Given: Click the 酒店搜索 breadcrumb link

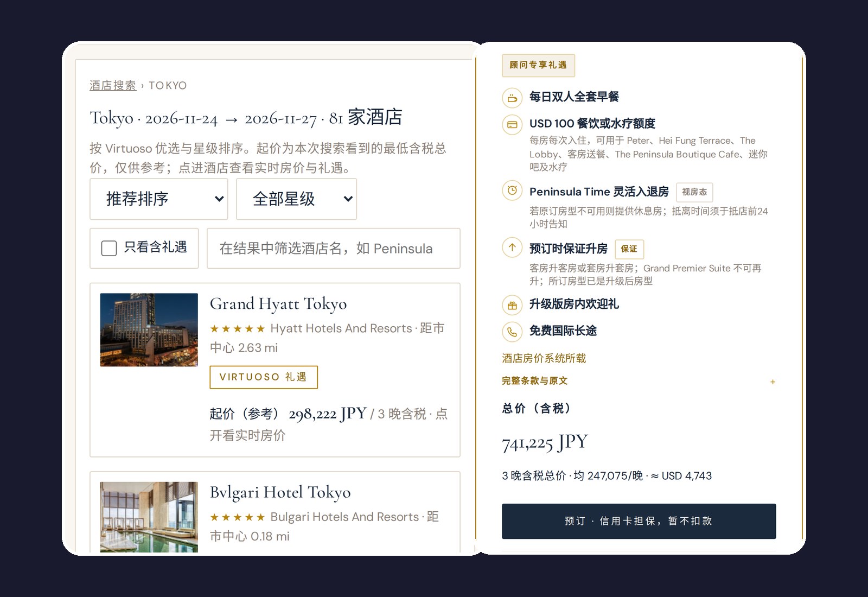Looking at the screenshot, I should point(113,85).
